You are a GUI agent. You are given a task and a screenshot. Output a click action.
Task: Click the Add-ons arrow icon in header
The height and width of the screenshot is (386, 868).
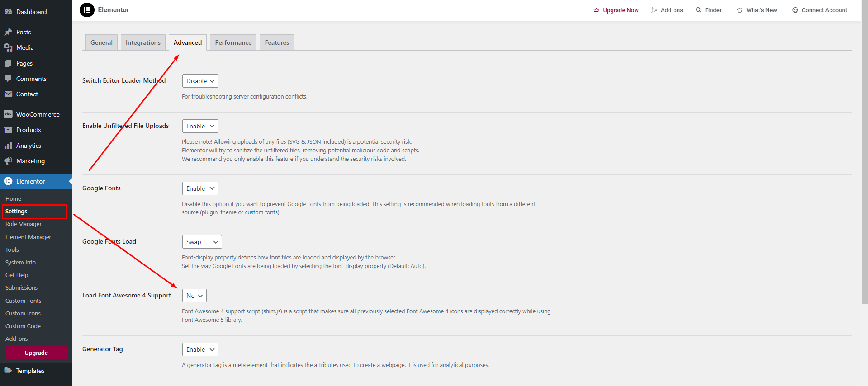pyautogui.click(x=654, y=10)
